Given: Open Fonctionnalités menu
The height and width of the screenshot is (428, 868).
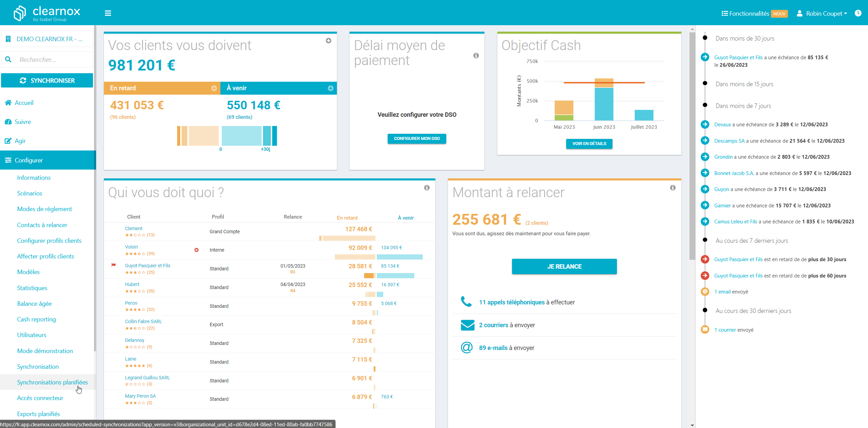Looking at the screenshot, I should pos(754,14).
